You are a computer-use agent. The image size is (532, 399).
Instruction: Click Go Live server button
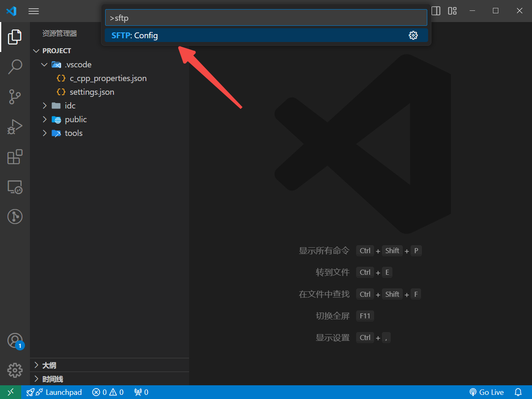tap(487, 392)
